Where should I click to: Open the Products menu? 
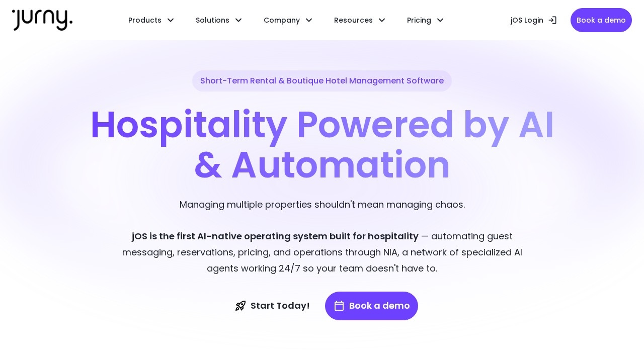click(151, 20)
